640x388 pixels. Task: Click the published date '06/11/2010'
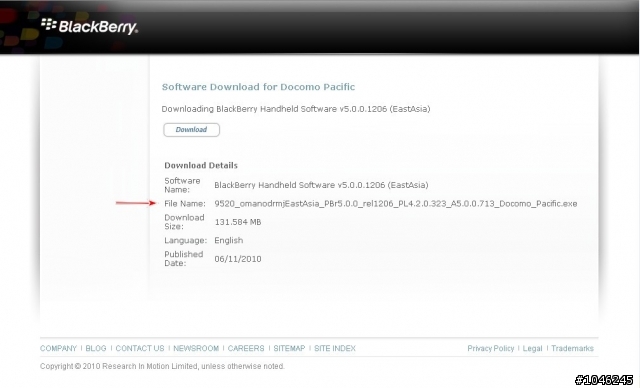point(238,259)
